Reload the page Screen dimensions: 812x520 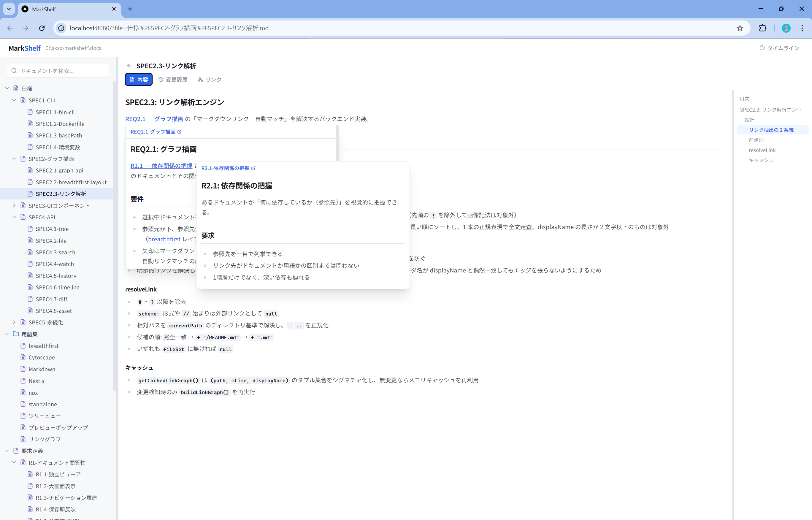pyautogui.click(x=42, y=28)
